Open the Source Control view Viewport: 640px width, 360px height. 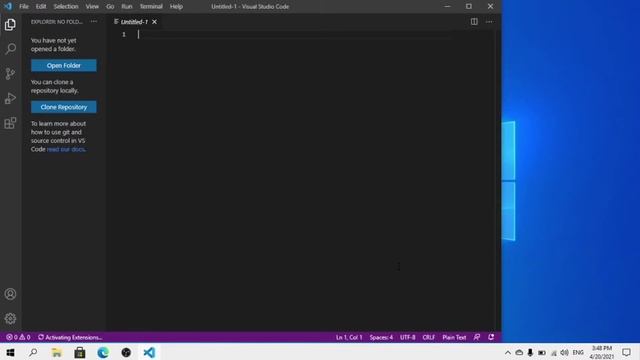pyautogui.click(x=10, y=73)
